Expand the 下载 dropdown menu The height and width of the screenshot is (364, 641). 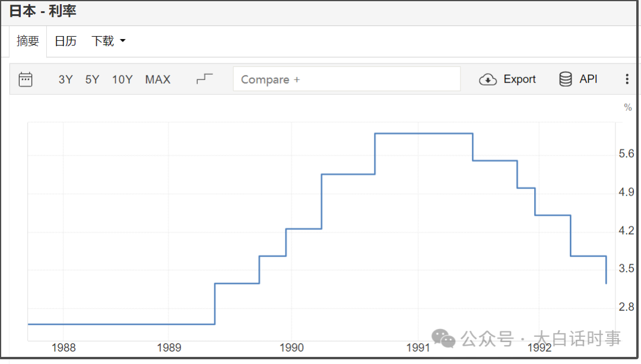point(108,41)
